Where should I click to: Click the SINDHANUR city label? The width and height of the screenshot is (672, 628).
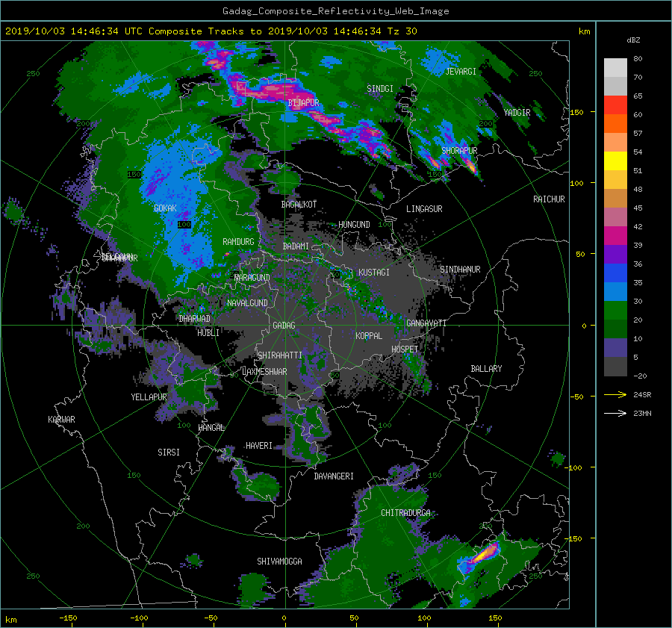coord(460,270)
